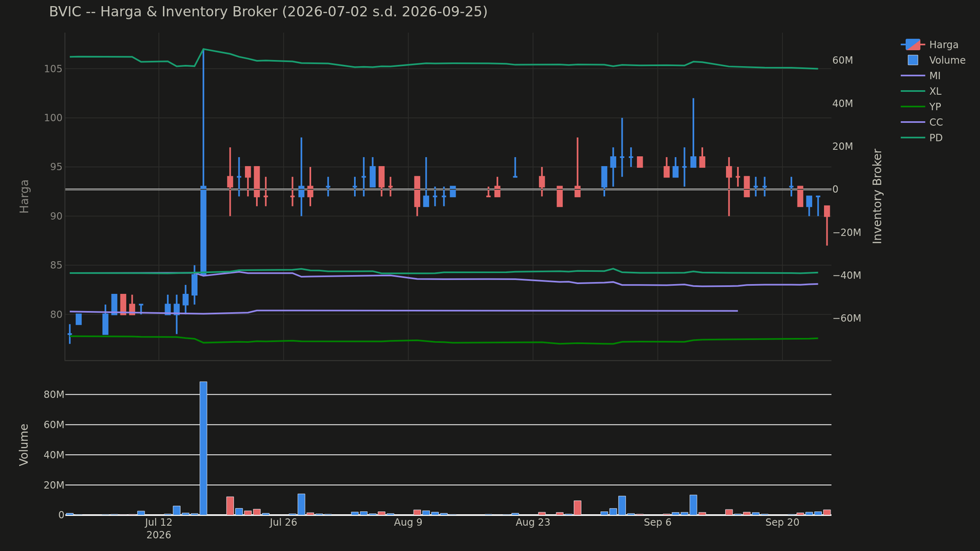Image resolution: width=980 pixels, height=551 pixels.
Task: Toggle the YP legend entry
Action: tap(921, 107)
